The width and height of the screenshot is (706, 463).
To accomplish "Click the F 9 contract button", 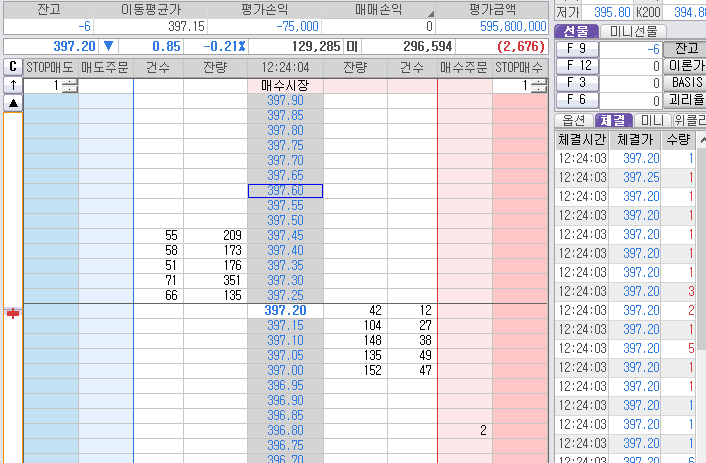I will coord(577,49).
